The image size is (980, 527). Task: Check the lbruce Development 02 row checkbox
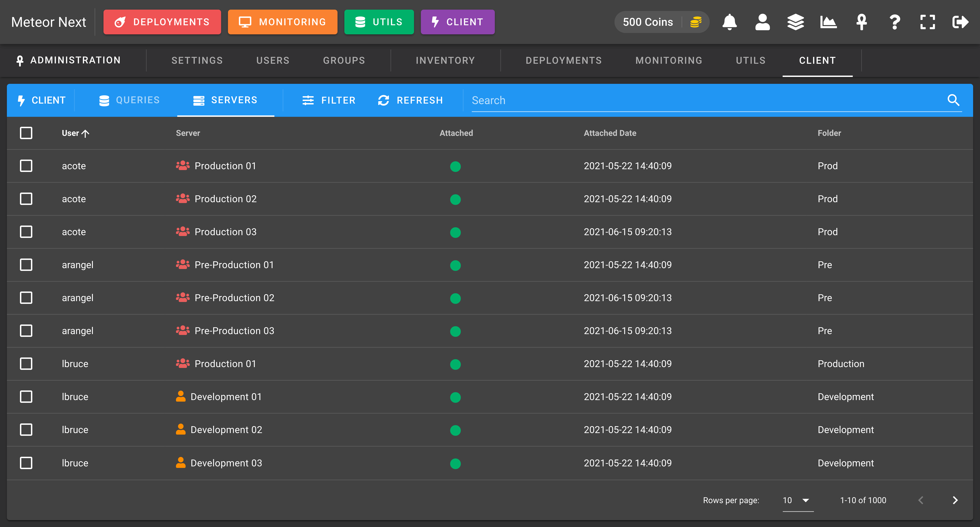click(26, 430)
